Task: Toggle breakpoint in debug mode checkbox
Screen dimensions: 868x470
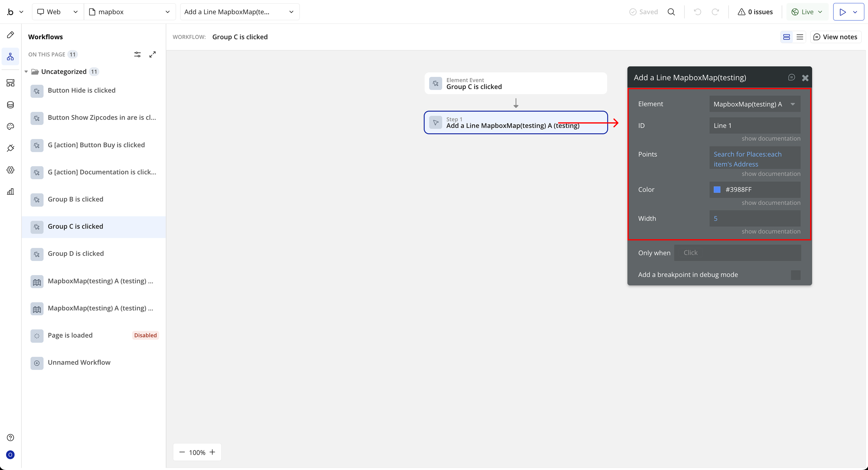Action: tap(795, 274)
